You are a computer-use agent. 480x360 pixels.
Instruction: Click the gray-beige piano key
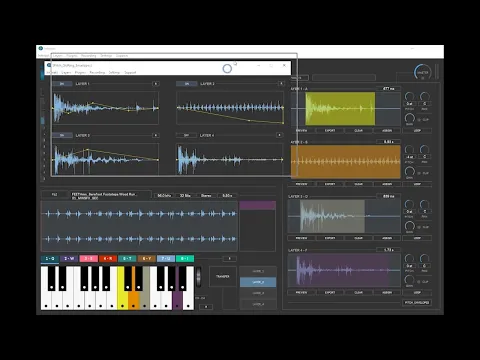144,299
